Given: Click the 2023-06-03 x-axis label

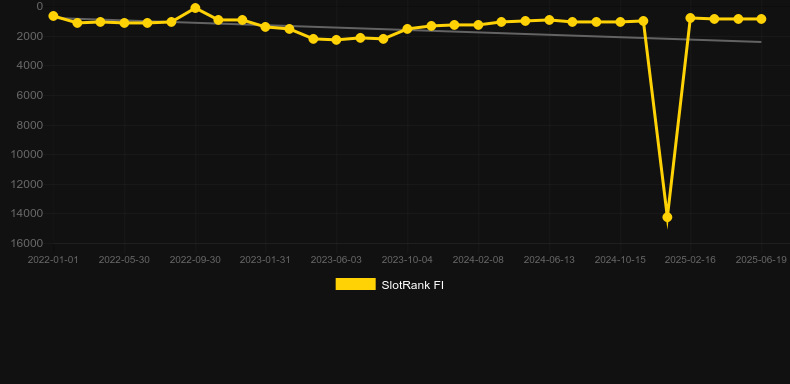Looking at the screenshot, I should (x=336, y=260).
